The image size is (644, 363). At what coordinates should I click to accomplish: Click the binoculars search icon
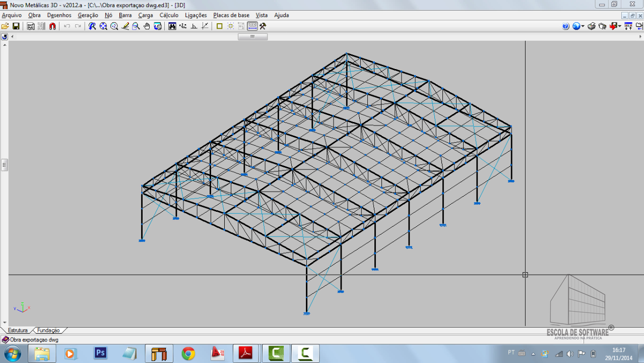point(172,26)
